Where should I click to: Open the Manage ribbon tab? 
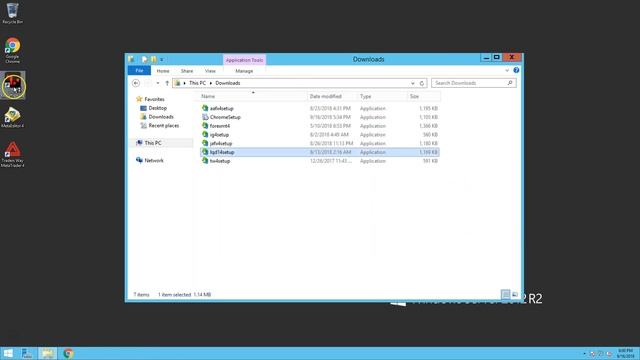pyautogui.click(x=244, y=71)
